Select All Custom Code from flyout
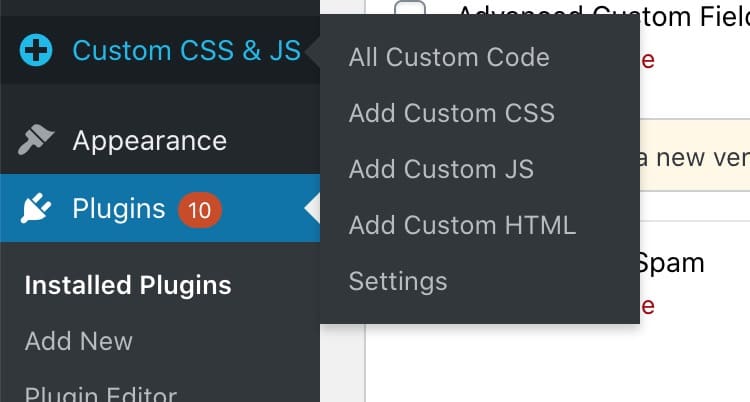 pos(449,57)
